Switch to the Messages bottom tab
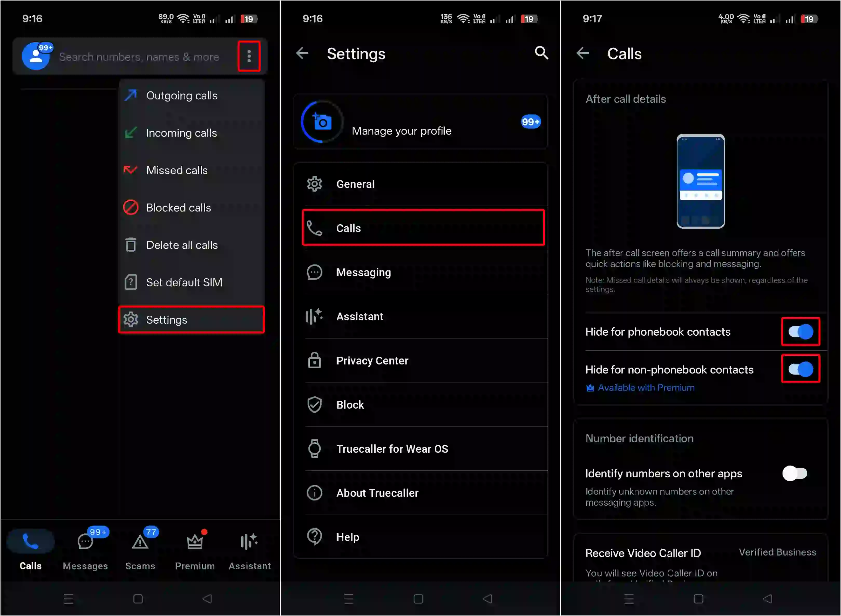 tap(85, 550)
